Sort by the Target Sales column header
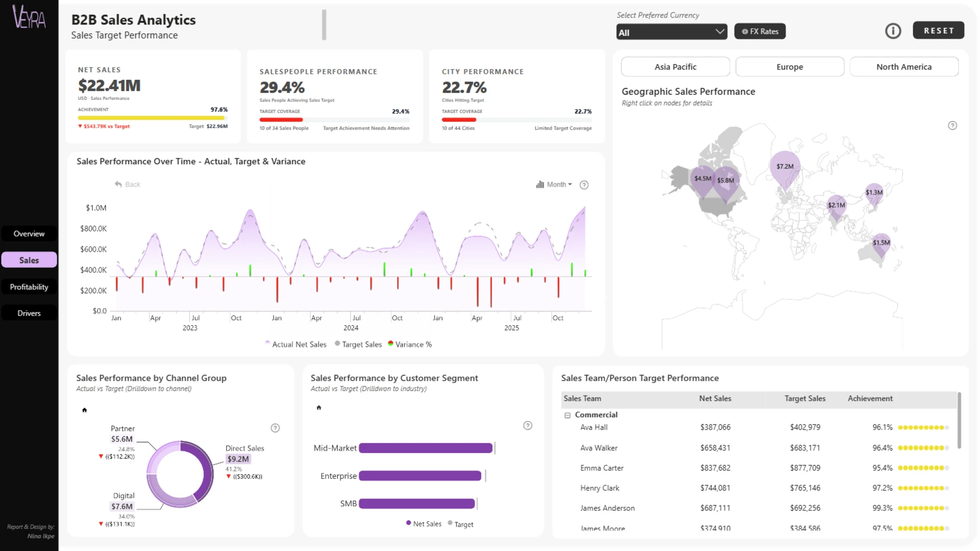Viewport: 980px width, 551px height. pos(805,398)
